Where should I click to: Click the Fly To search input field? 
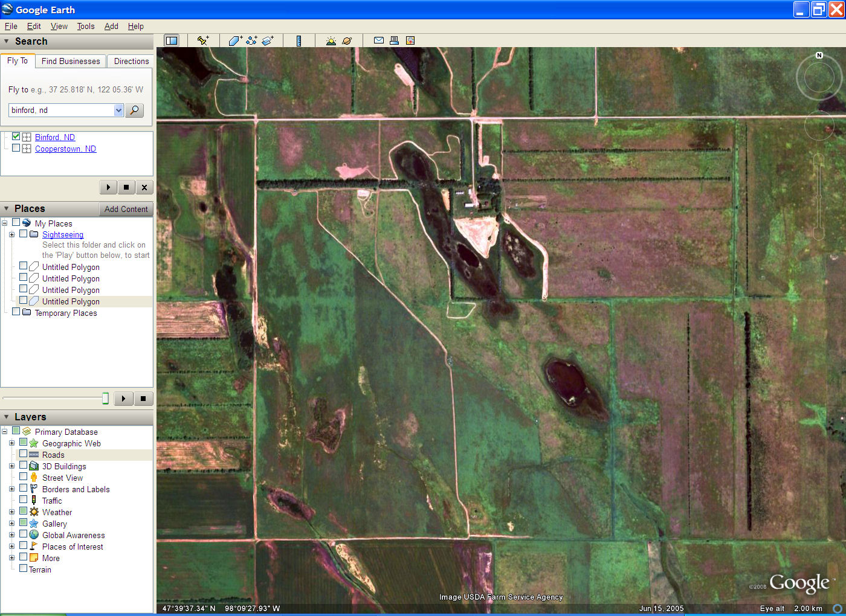(x=61, y=110)
